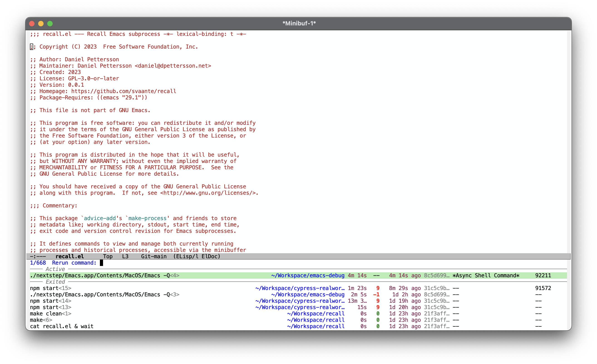
Task: Open the github.com/svaante/recall homepage URL
Action: point(123,91)
